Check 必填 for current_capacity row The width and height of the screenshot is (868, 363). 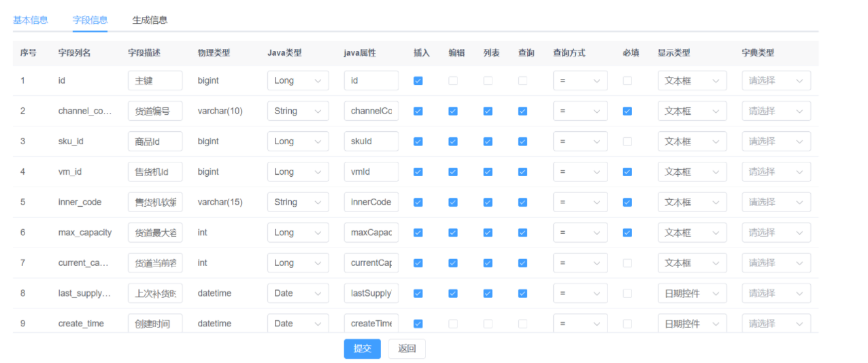[627, 263]
